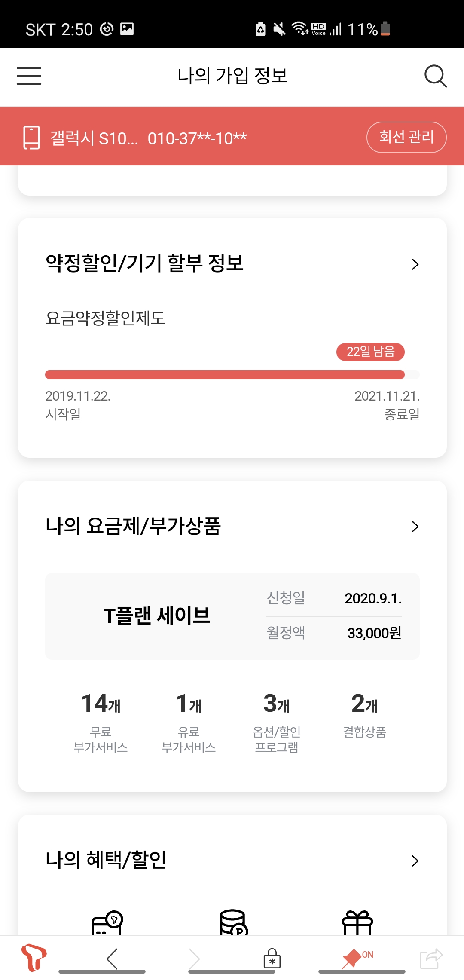Open the points coin stack icon
This screenshot has width=464, height=980.
pyautogui.click(x=233, y=922)
